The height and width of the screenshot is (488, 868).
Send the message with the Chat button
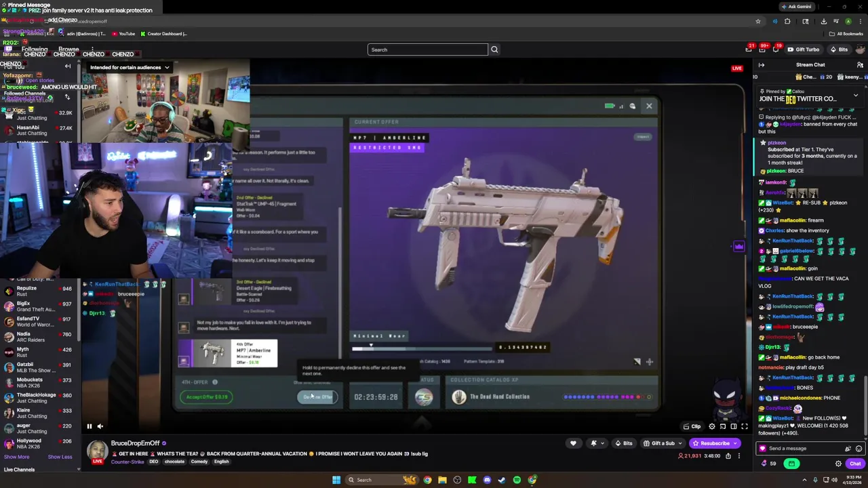[x=854, y=464]
